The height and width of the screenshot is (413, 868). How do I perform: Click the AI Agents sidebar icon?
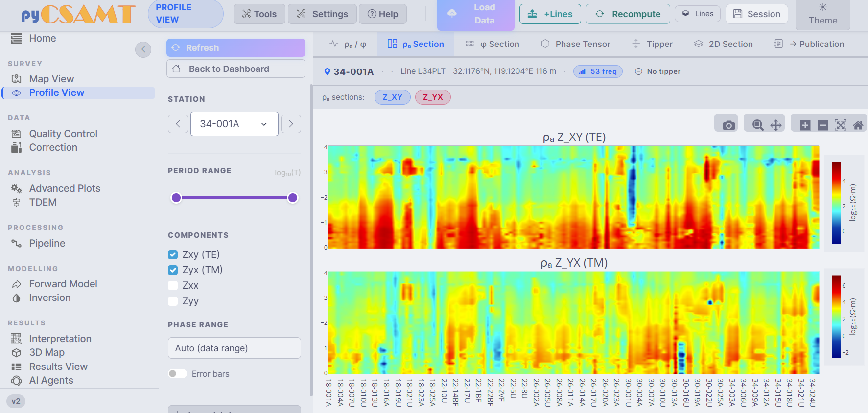click(16, 380)
